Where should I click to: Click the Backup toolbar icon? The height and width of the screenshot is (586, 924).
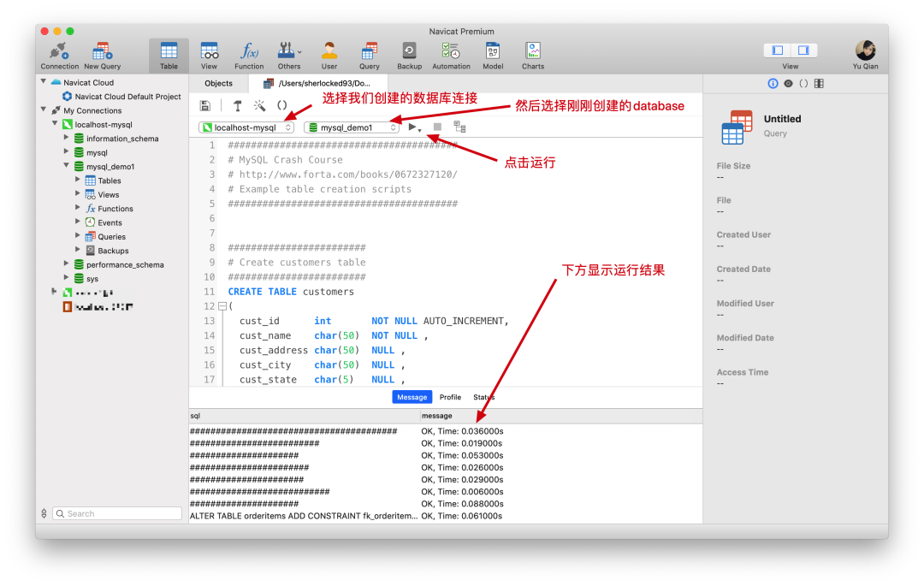click(409, 56)
